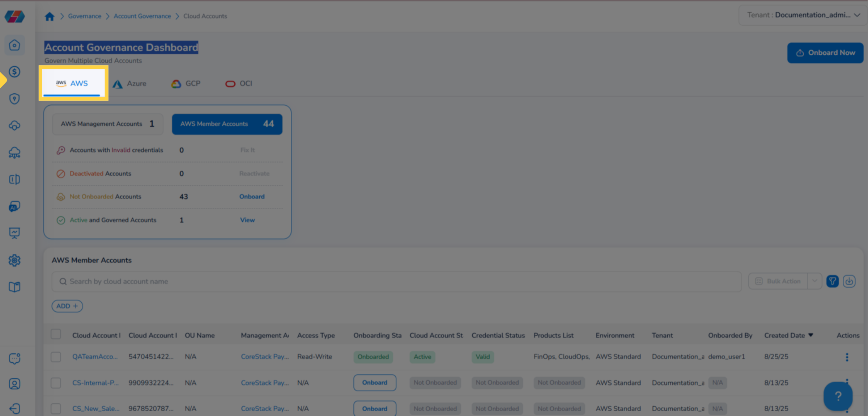Toggle the Created Date sort arrow

pyautogui.click(x=810, y=335)
